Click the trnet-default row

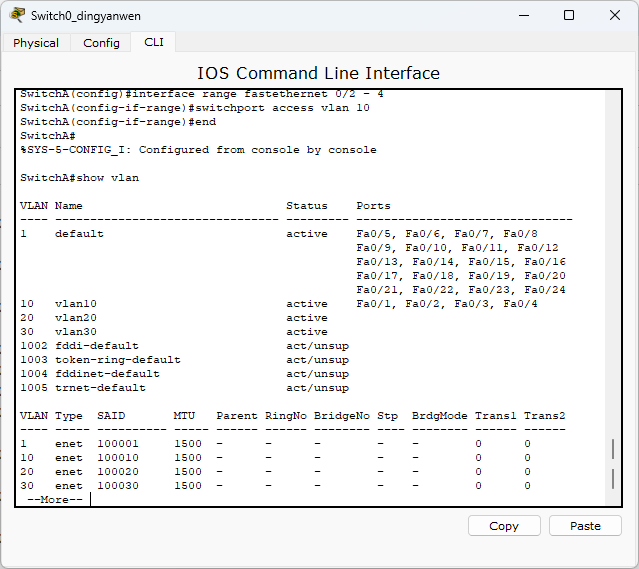click(185, 388)
